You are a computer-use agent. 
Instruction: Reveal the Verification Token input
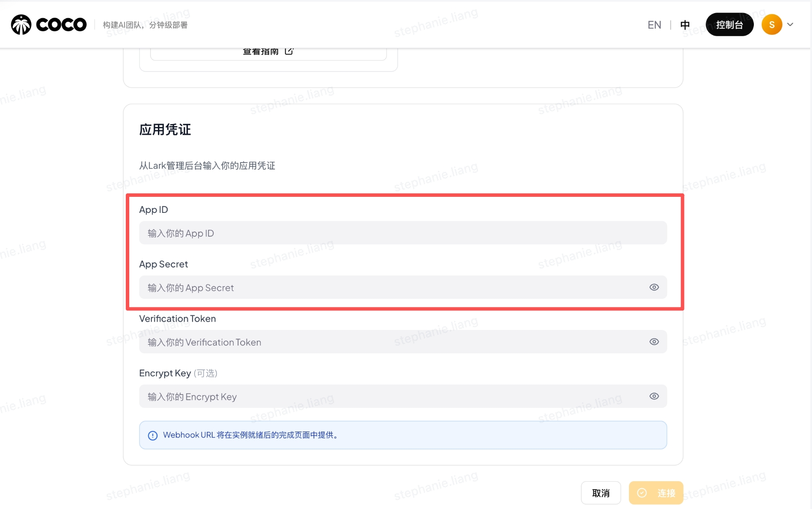[x=654, y=342]
